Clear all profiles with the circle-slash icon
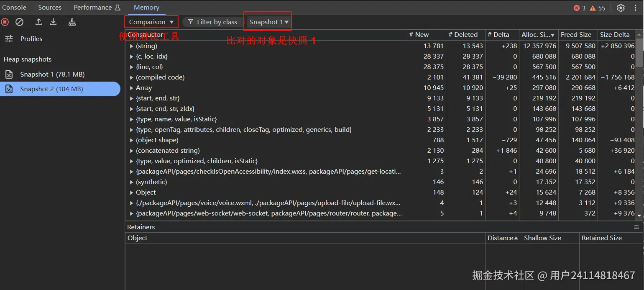This screenshot has width=644, height=290. tap(19, 22)
